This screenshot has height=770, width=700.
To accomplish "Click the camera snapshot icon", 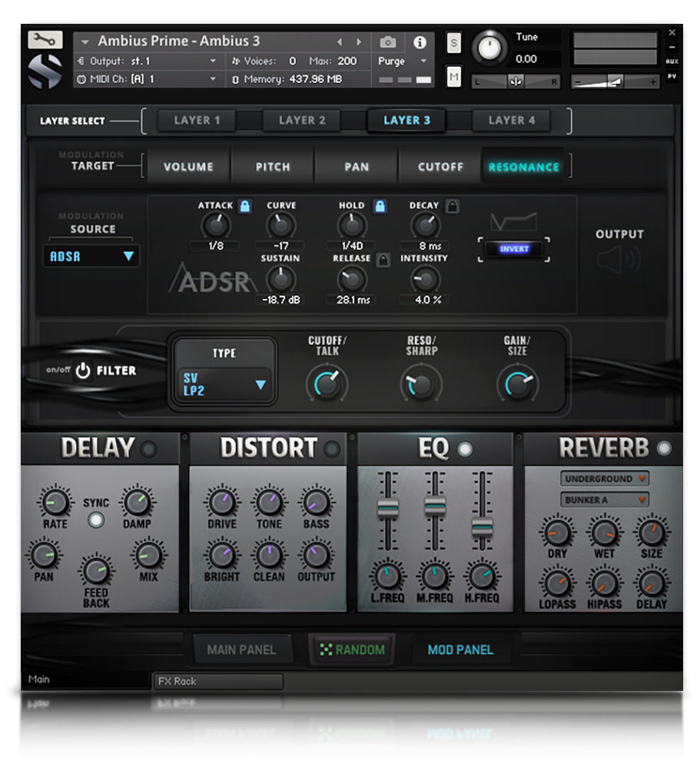I will [x=389, y=42].
